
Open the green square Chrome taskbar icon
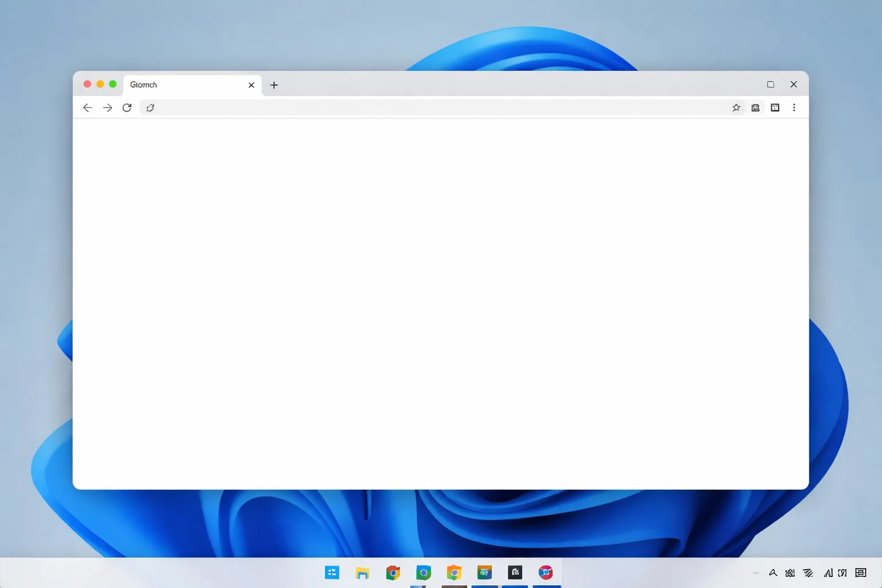coord(424,572)
